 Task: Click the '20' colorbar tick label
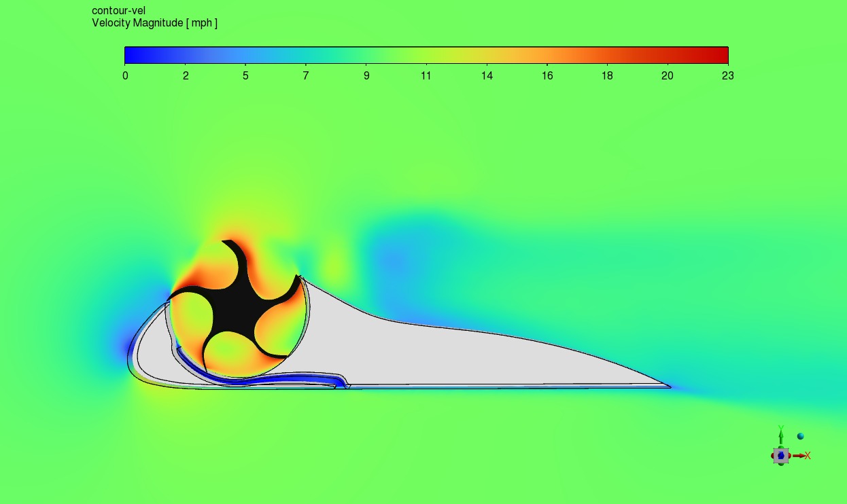[668, 75]
